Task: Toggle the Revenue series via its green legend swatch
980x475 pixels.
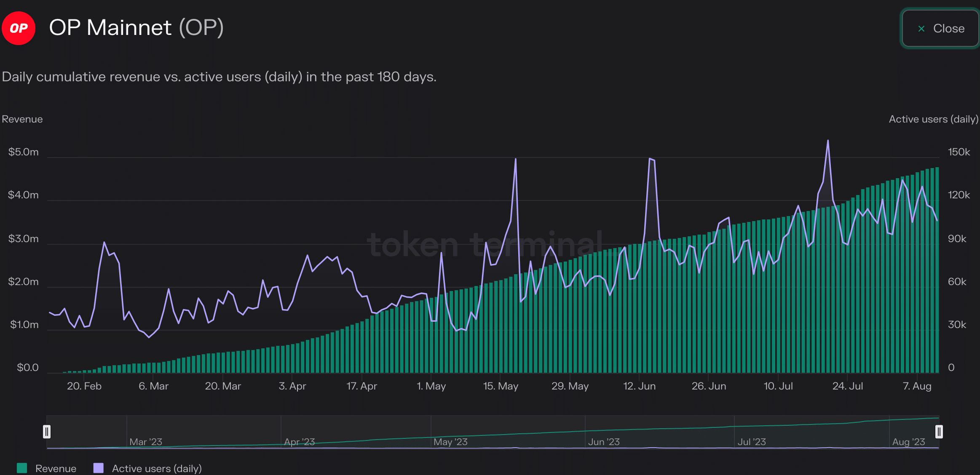Action: (x=22, y=468)
